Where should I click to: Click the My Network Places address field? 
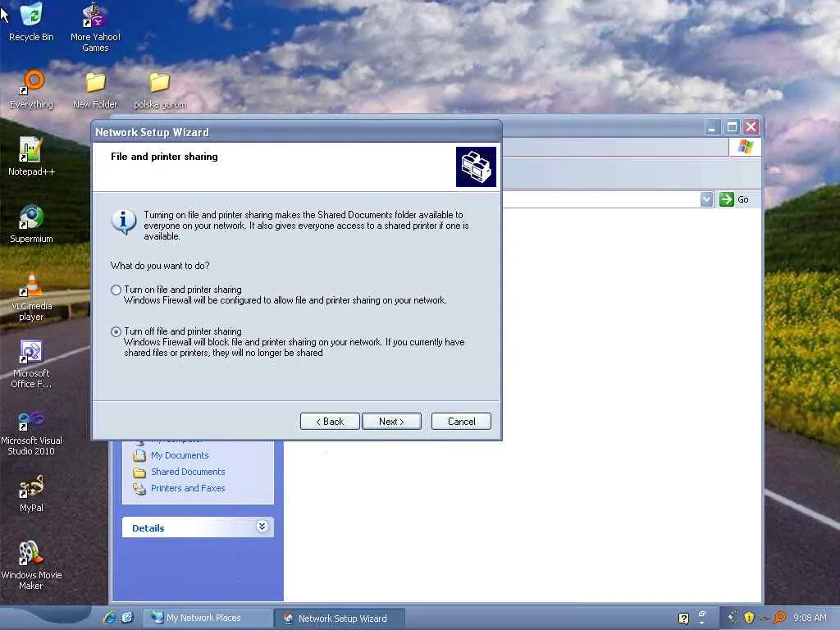coord(600,200)
